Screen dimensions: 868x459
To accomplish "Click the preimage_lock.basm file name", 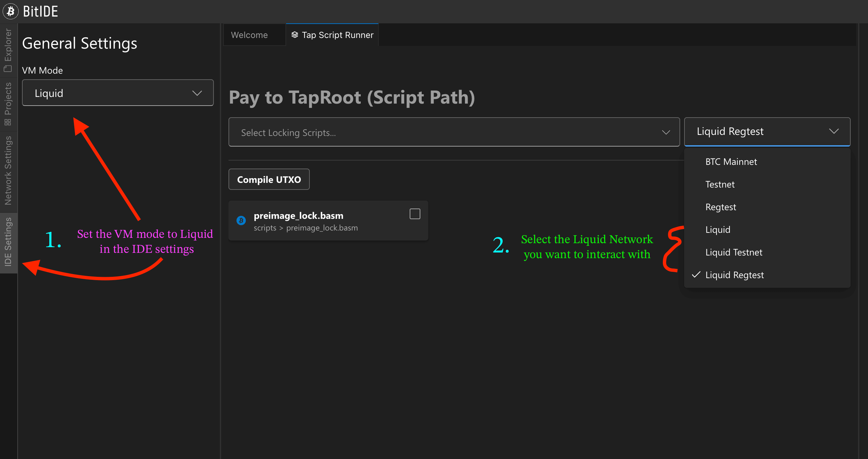I will click(x=298, y=216).
